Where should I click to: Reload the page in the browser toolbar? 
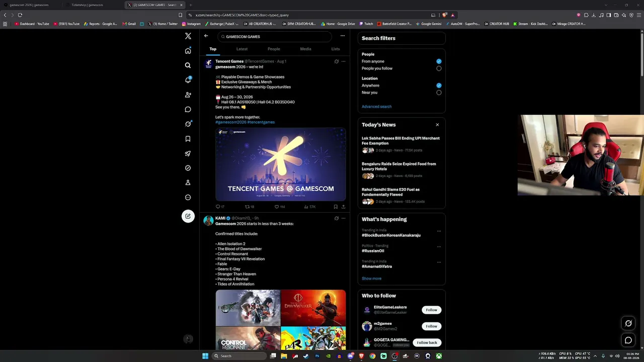(20, 15)
